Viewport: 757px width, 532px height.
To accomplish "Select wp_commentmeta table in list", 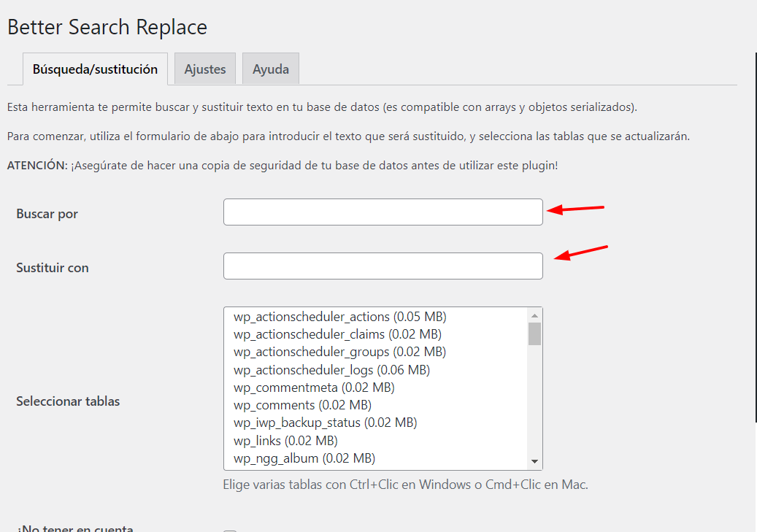I will (x=377, y=388).
